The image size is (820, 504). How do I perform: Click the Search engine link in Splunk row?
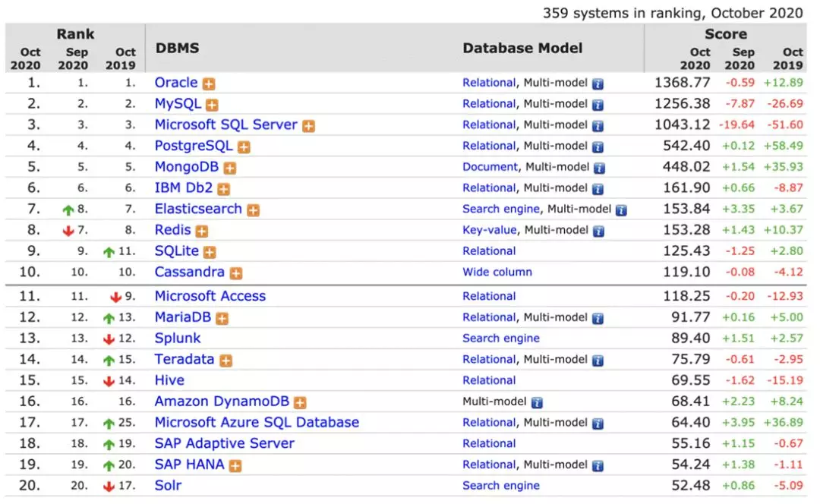pos(501,339)
